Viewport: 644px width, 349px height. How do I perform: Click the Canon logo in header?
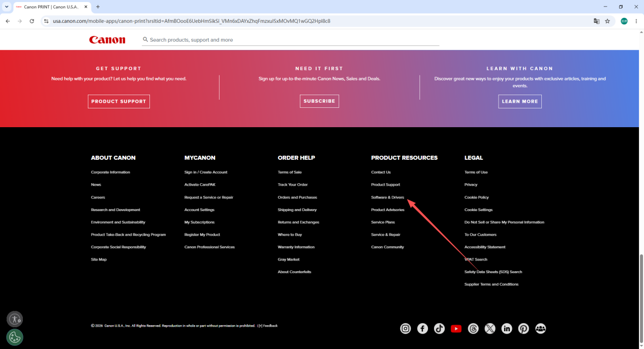point(107,40)
